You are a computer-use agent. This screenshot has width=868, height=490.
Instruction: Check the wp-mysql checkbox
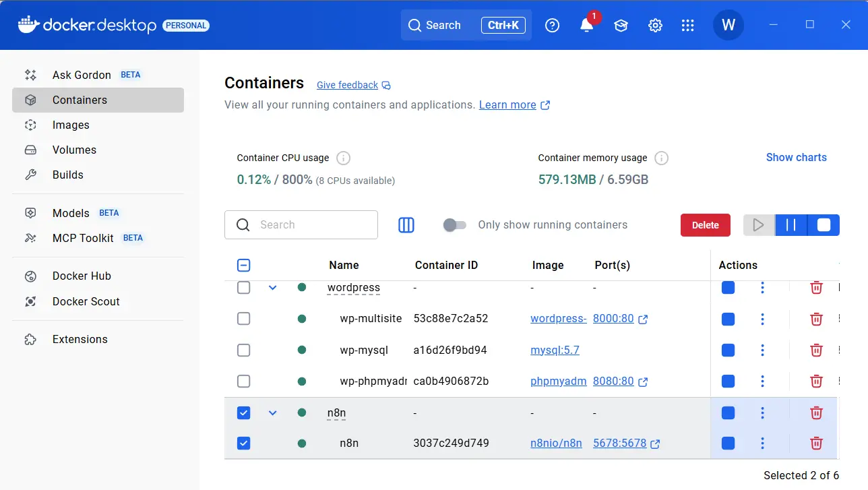(x=244, y=350)
